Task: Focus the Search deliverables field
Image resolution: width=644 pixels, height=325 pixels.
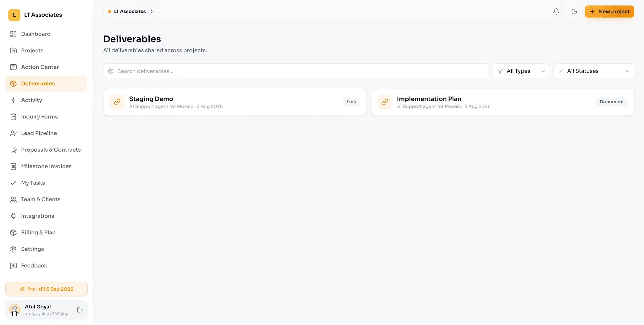Action: pyautogui.click(x=297, y=71)
